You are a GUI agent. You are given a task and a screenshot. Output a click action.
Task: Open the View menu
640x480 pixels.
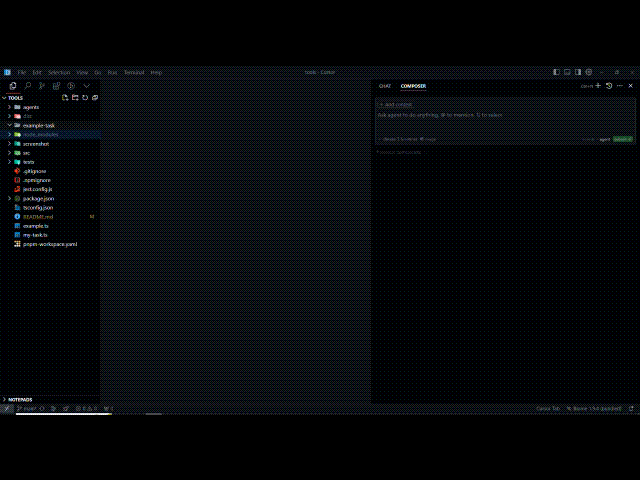click(82, 72)
